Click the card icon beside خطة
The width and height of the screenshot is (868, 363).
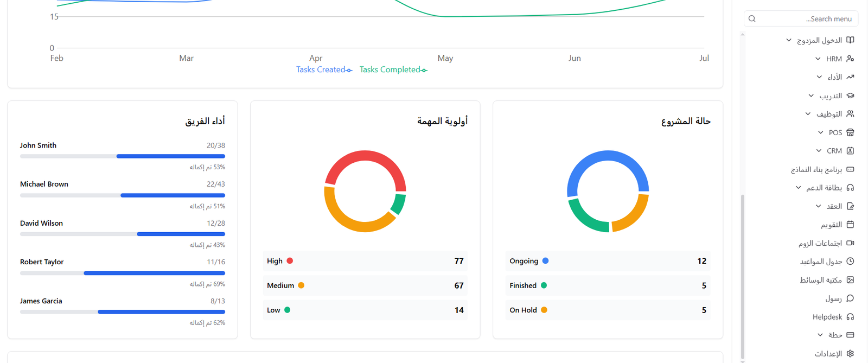[x=850, y=335]
